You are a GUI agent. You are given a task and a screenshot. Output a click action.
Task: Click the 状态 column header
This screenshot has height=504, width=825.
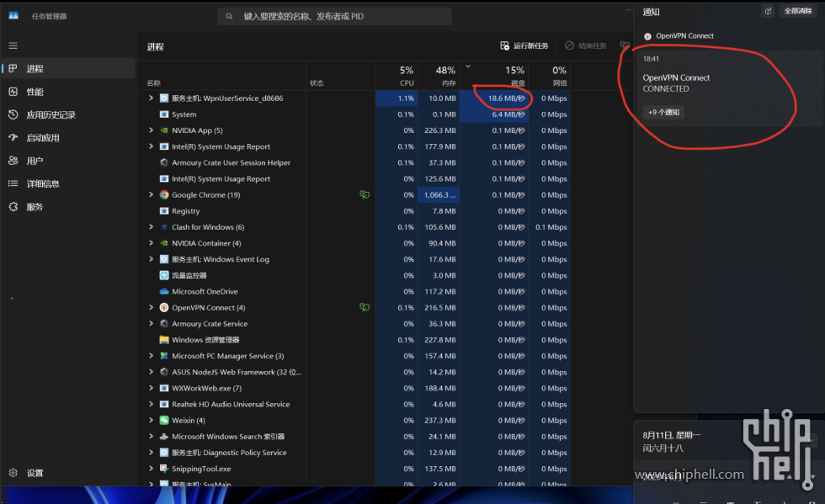(x=317, y=83)
